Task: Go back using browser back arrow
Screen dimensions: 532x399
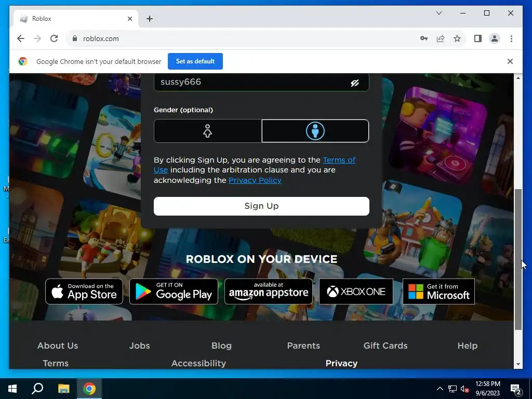Action: [21, 38]
